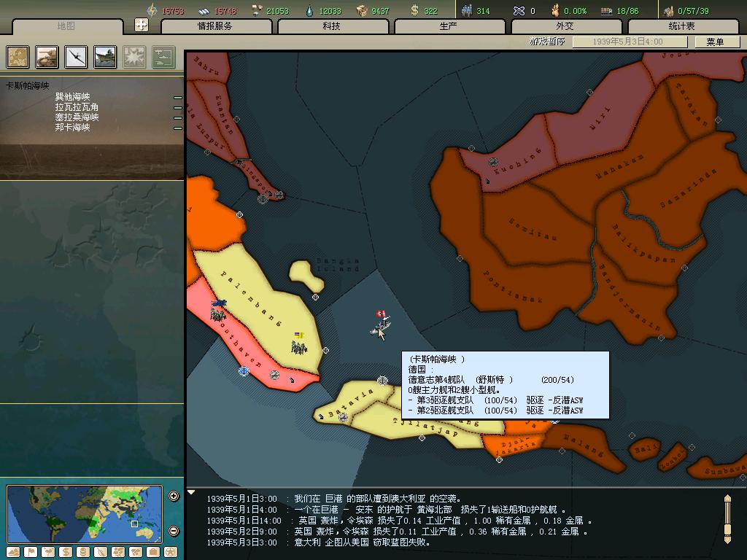Click the message log scroll-up arrow

727,498
